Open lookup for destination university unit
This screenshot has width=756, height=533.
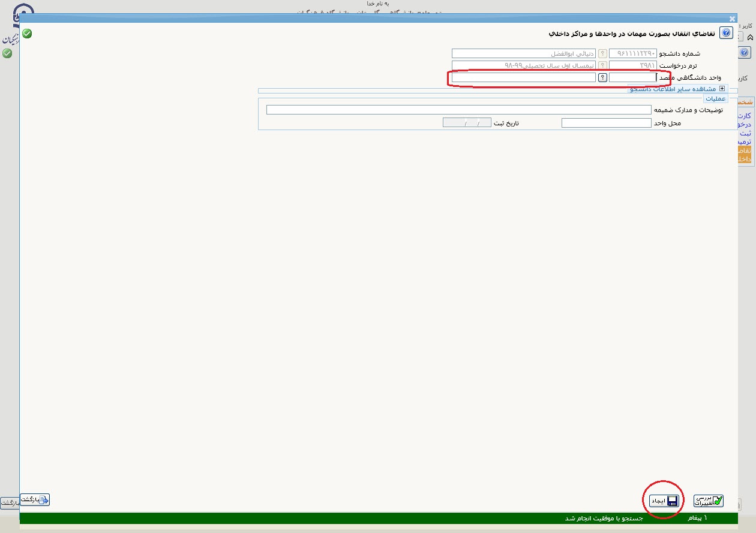pos(602,77)
